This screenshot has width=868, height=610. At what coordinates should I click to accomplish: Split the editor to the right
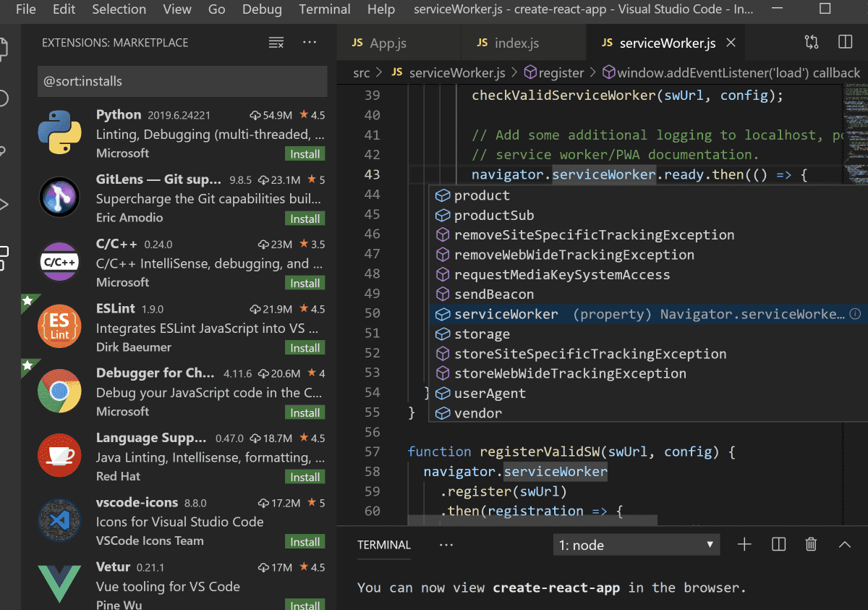pyautogui.click(x=845, y=43)
